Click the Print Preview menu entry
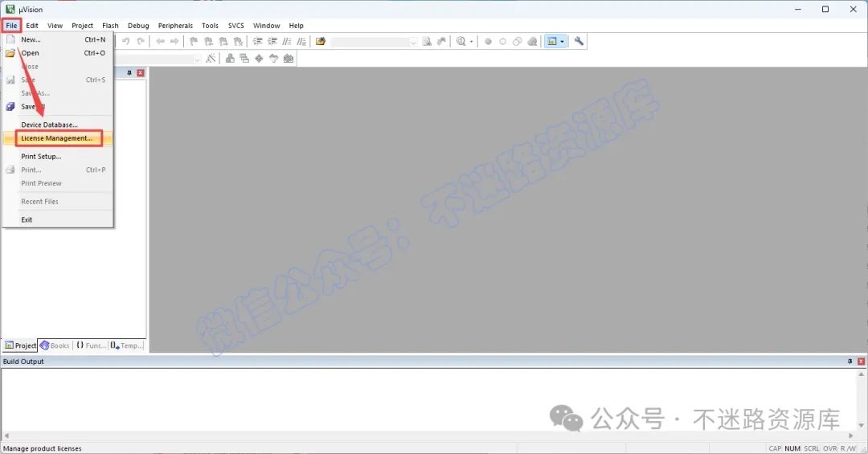This screenshot has height=454, width=868. 58,183
